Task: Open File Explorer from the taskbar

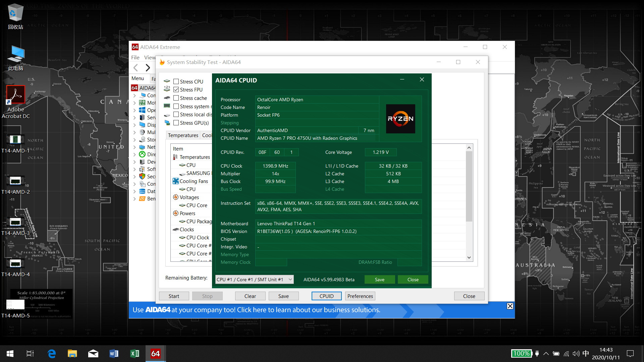Action: click(72, 353)
